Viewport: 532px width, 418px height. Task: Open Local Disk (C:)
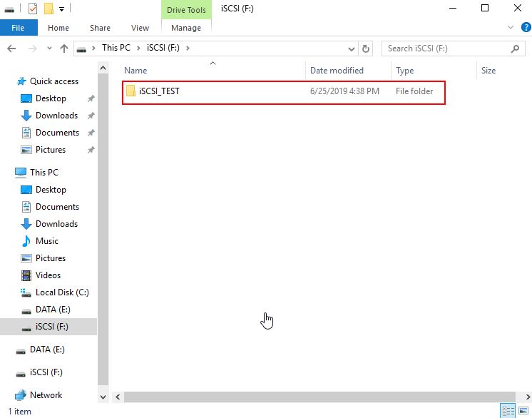click(62, 292)
